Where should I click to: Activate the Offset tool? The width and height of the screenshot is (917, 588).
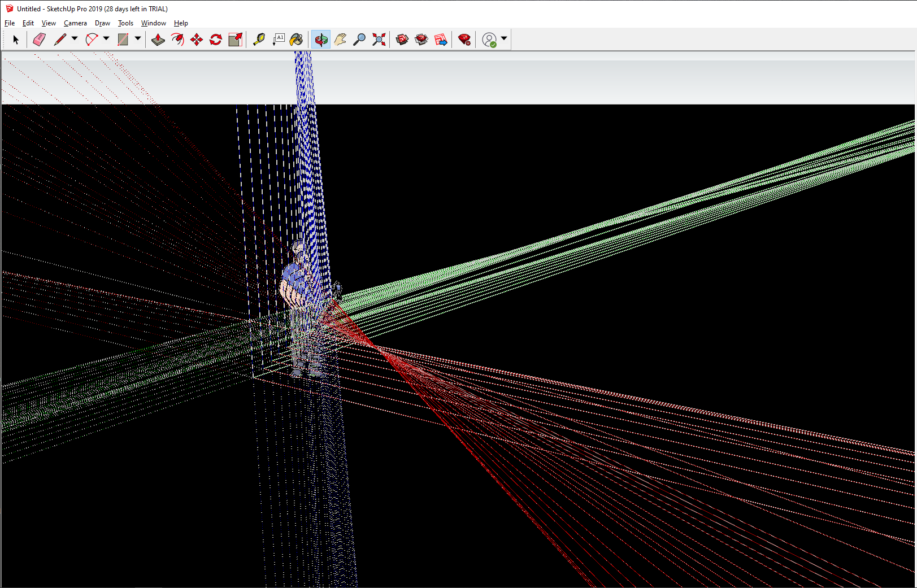click(x=177, y=40)
